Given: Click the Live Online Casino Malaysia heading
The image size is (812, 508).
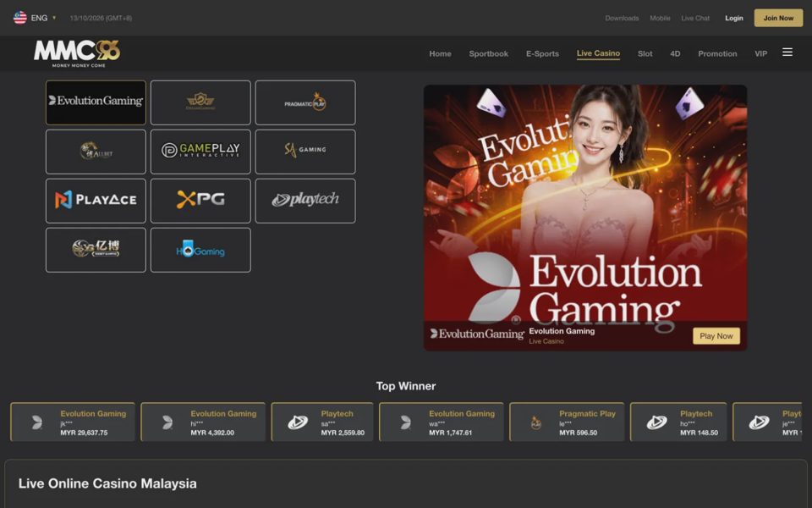Looking at the screenshot, I should tap(107, 483).
